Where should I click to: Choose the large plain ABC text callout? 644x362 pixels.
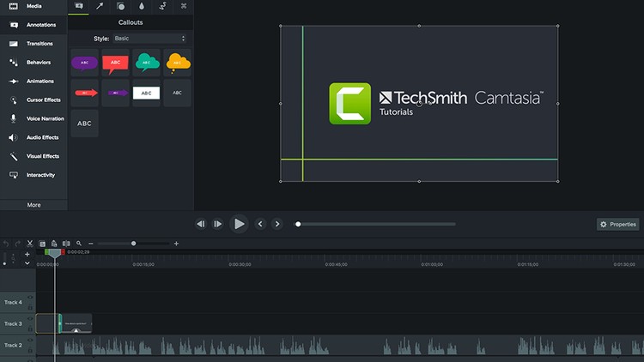[85, 124]
